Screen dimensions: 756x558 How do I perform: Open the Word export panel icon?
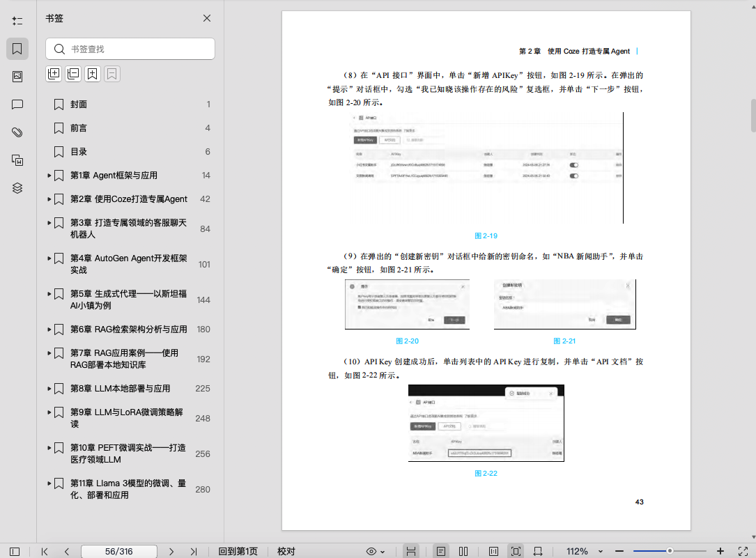17,160
